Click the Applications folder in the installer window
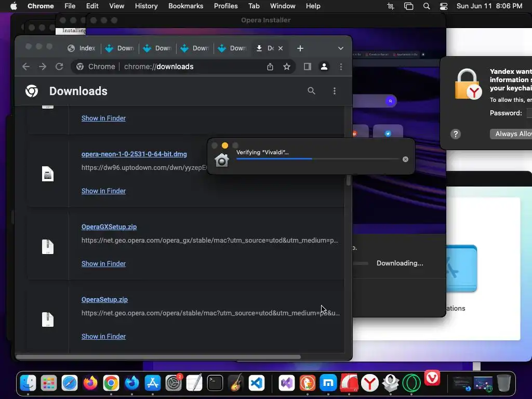The image size is (532, 399). tap(461, 268)
